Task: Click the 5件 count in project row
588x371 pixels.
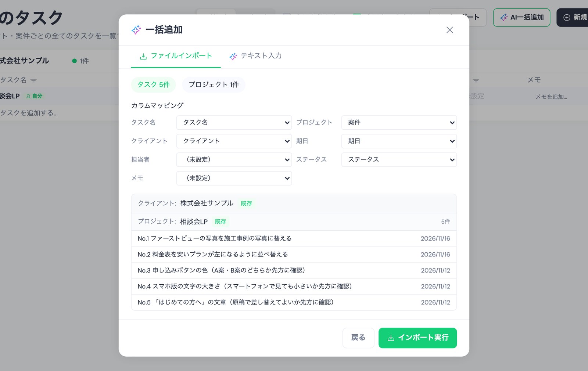Action: point(445,222)
